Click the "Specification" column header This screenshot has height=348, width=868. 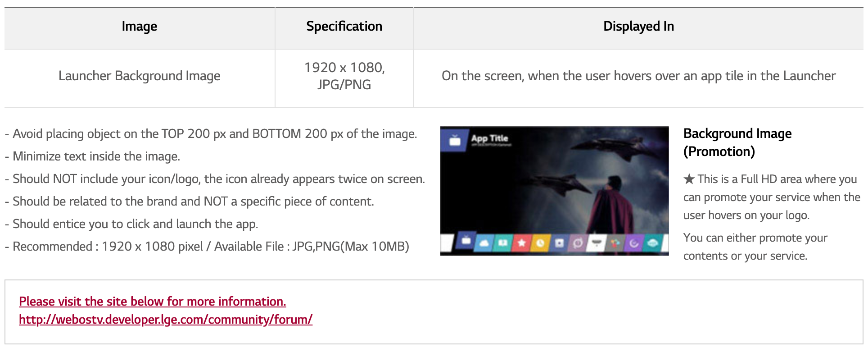tap(344, 27)
